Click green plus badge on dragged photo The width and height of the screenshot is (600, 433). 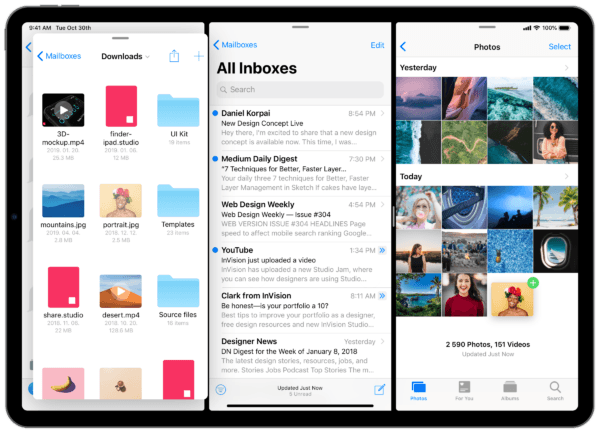pos(533,284)
